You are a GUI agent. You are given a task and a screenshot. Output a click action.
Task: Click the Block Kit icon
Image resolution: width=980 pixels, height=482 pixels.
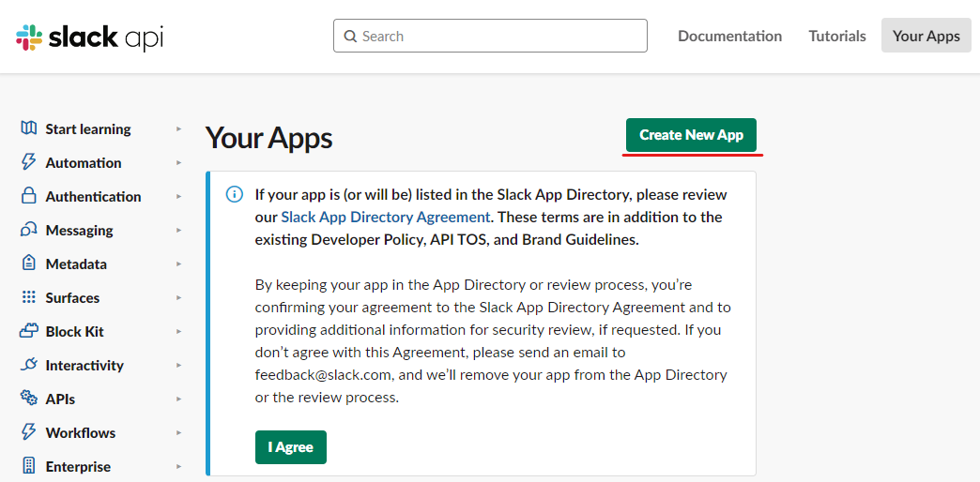coord(29,331)
